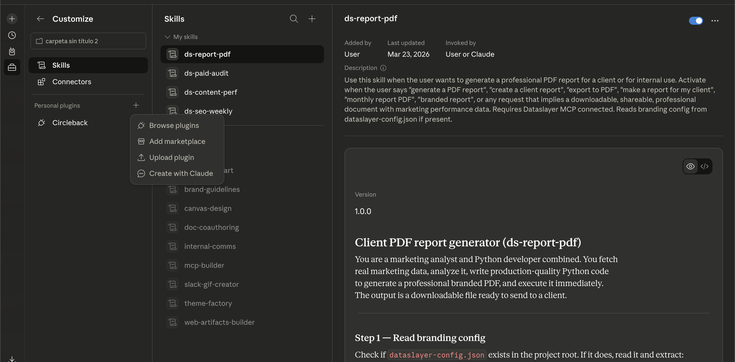Choose Browse plugins from the popup menu
Screen dimensions: 735x362
click(177, 126)
